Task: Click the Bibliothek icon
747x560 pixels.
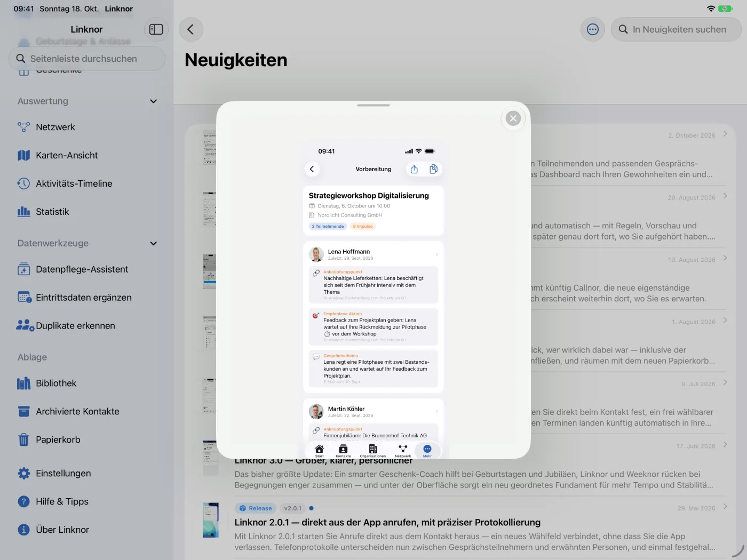Action: (24, 383)
